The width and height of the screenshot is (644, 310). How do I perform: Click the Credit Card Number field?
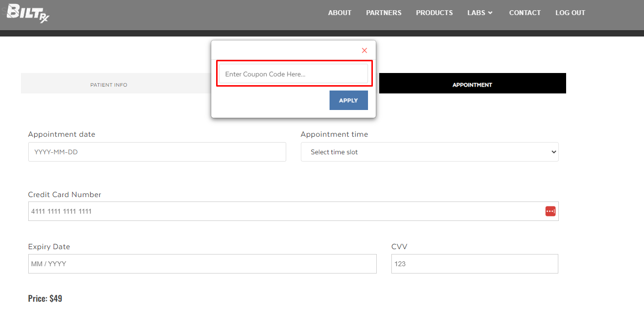coord(294,211)
